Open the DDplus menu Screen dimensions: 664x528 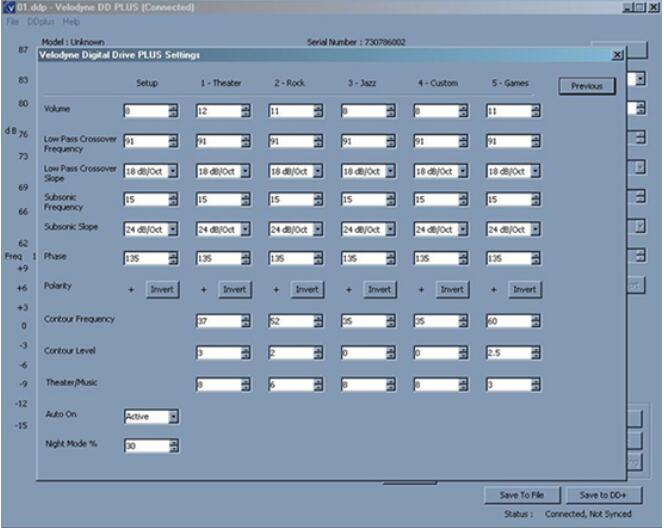pos(41,22)
